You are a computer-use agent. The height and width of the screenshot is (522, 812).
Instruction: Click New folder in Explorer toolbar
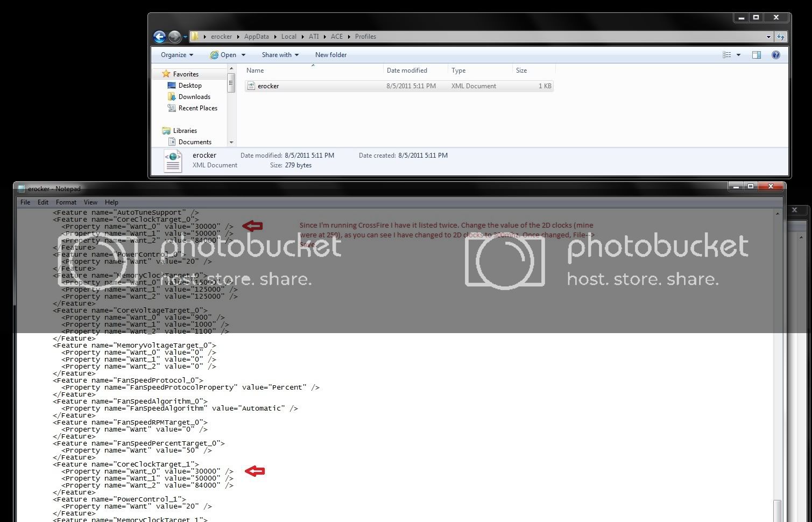point(331,55)
